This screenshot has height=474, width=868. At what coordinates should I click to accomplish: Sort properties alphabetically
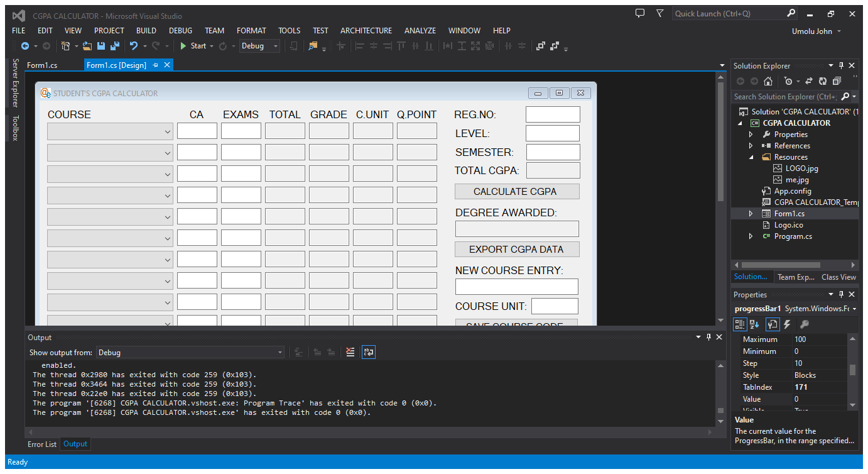tap(755, 324)
